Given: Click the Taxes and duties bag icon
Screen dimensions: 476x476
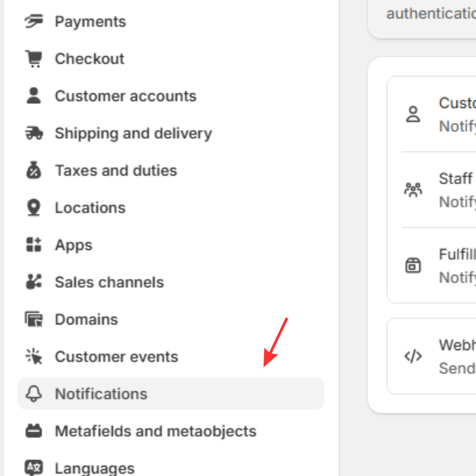Looking at the screenshot, I should (33, 170).
